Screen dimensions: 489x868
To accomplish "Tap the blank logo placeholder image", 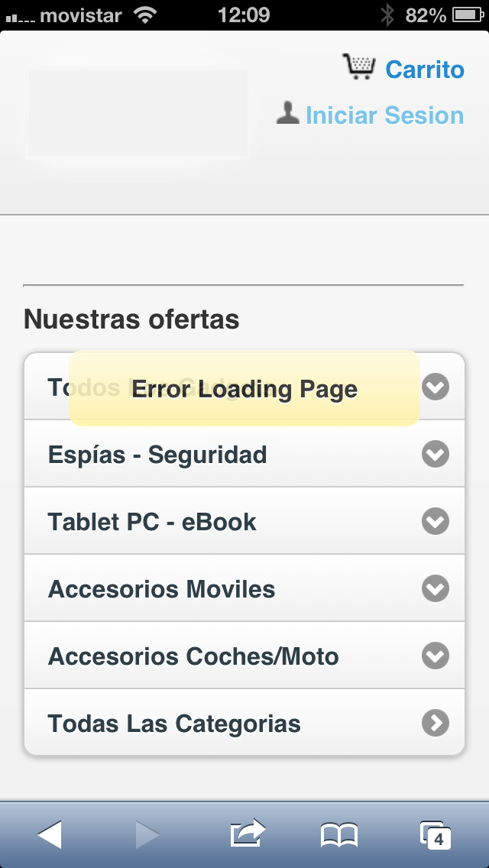I will click(138, 113).
